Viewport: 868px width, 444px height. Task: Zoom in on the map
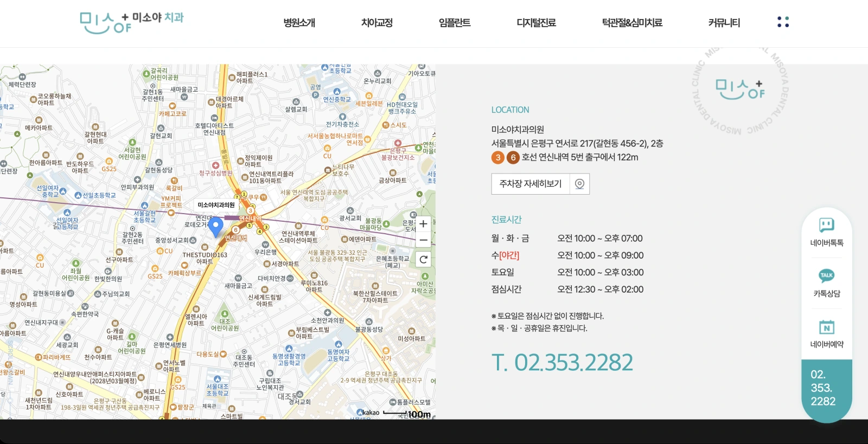(x=423, y=224)
